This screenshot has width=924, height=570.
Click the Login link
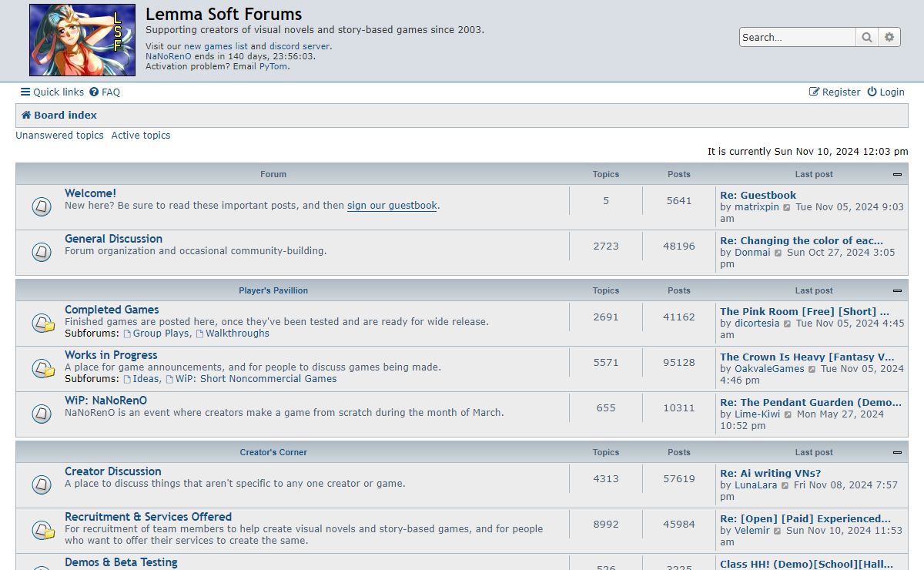coord(885,92)
